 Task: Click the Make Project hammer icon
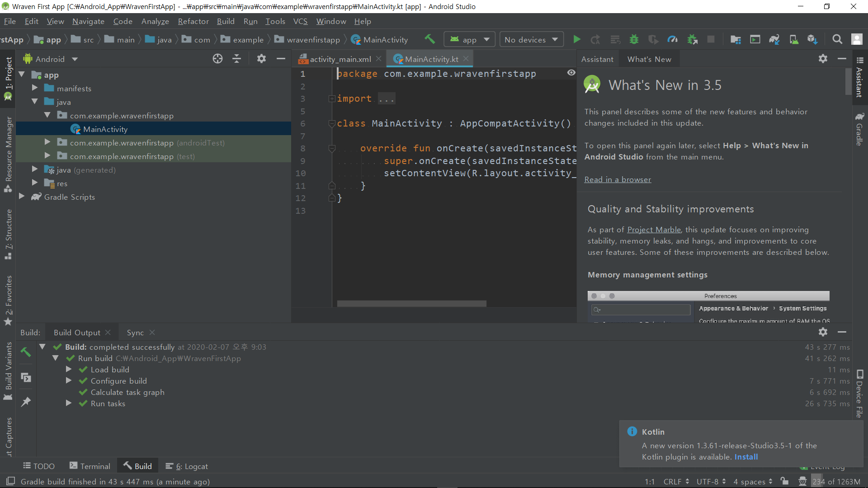429,39
